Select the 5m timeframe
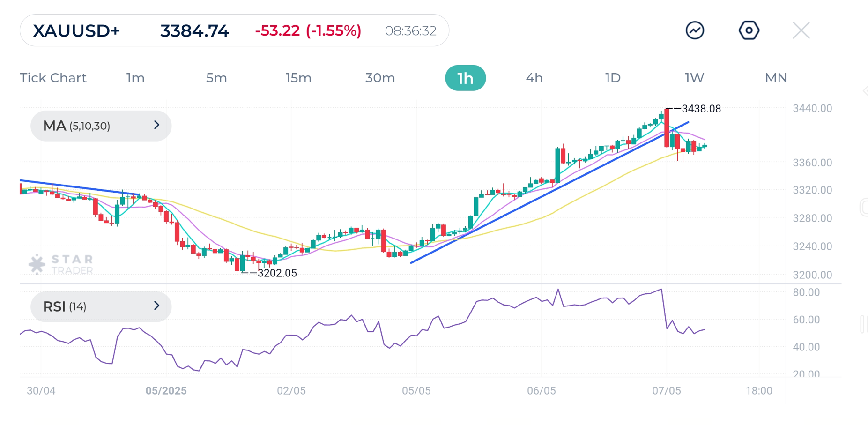868x425 pixels. click(216, 78)
